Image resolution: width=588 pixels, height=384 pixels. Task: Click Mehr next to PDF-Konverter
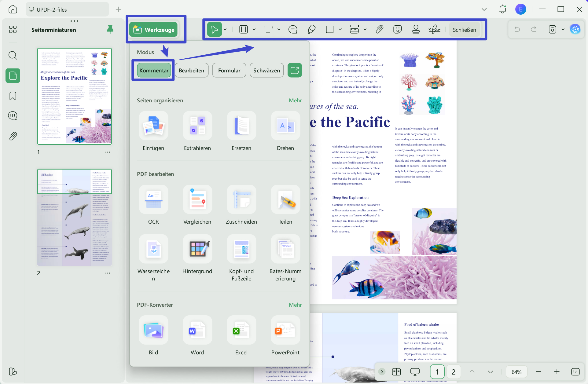click(x=295, y=305)
